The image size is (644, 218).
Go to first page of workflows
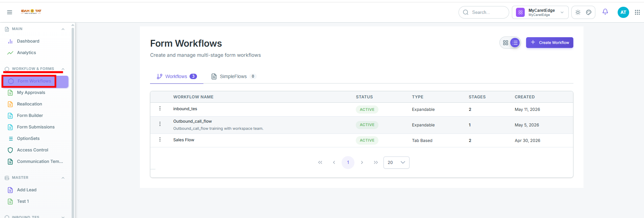pyautogui.click(x=320, y=163)
